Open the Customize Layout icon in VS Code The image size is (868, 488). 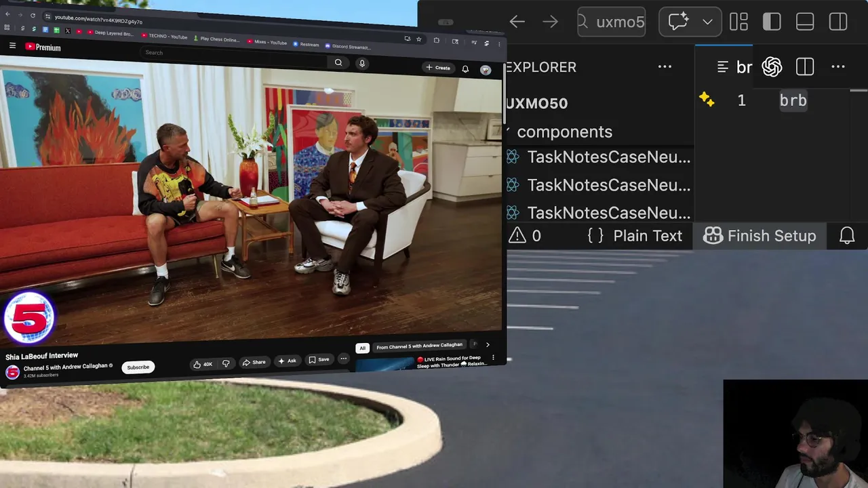tap(738, 22)
